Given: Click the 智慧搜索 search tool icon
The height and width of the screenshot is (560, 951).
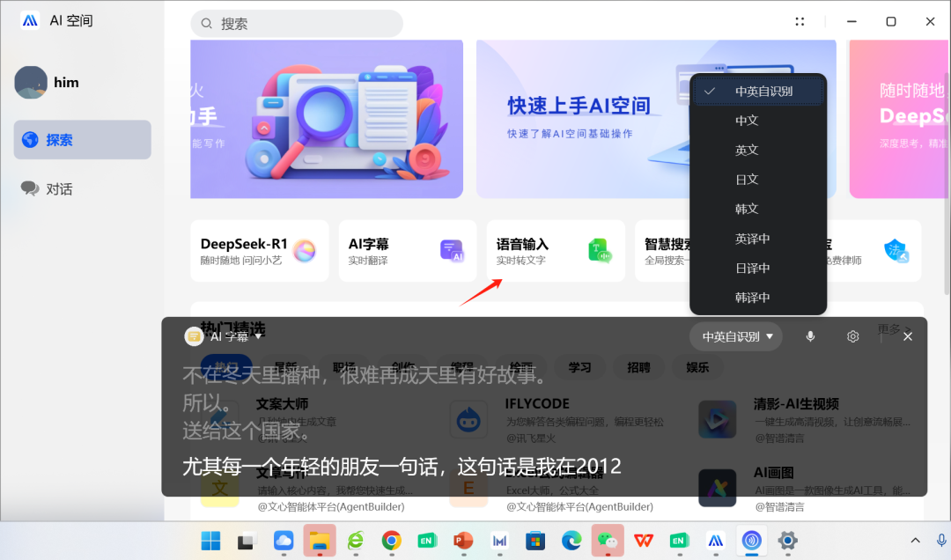Looking at the screenshot, I should click(748, 251).
